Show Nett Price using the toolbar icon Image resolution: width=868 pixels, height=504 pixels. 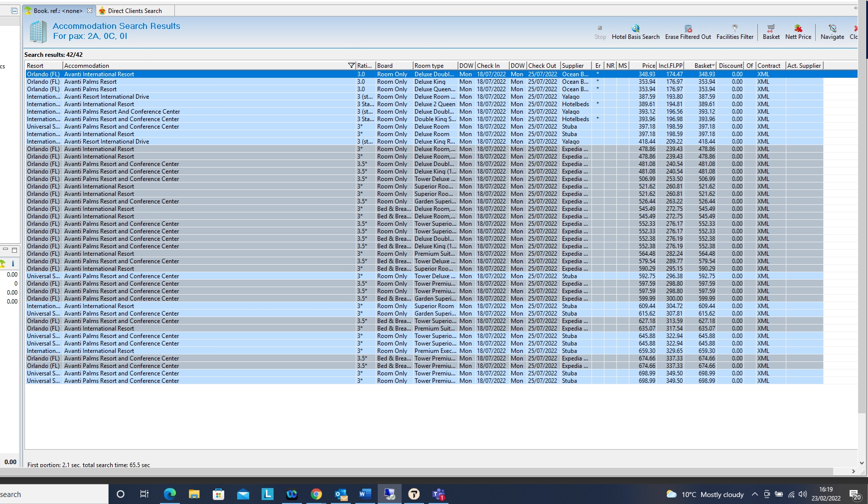click(798, 32)
